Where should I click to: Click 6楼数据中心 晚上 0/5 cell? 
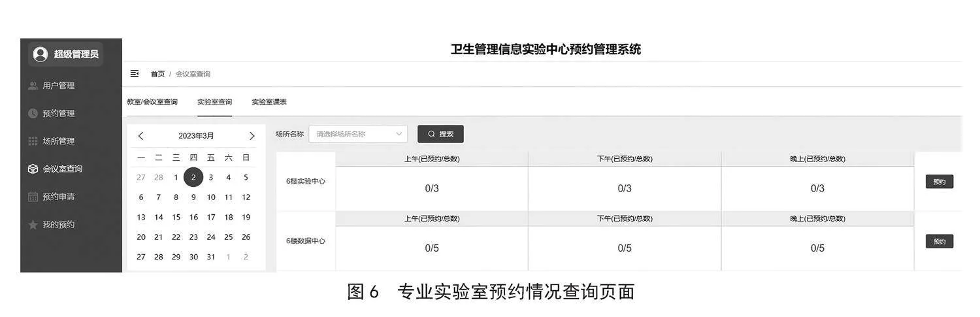(x=817, y=248)
